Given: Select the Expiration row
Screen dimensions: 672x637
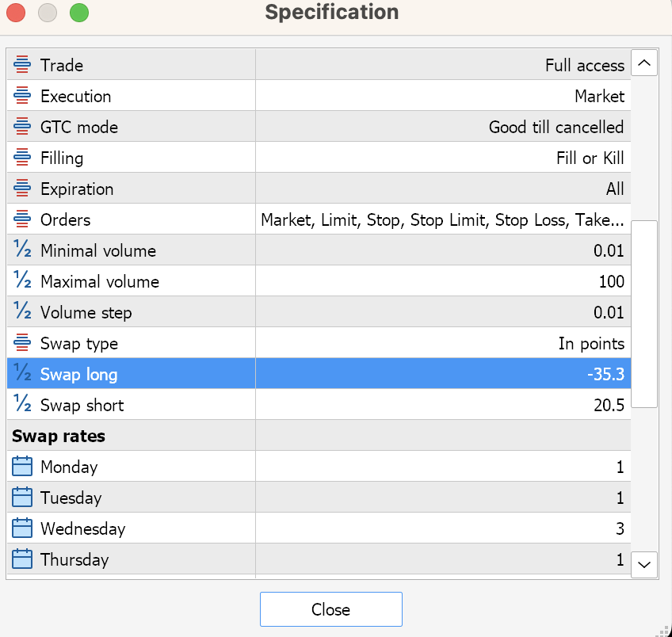Looking at the screenshot, I should (x=317, y=189).
